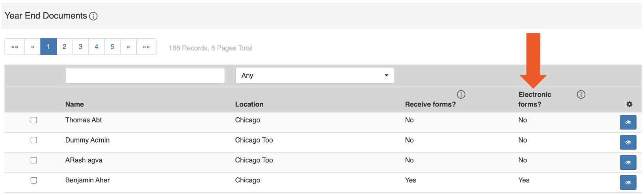
Task: Click info icon next to Electronic forms header
Action: click(x=581, y=94)
